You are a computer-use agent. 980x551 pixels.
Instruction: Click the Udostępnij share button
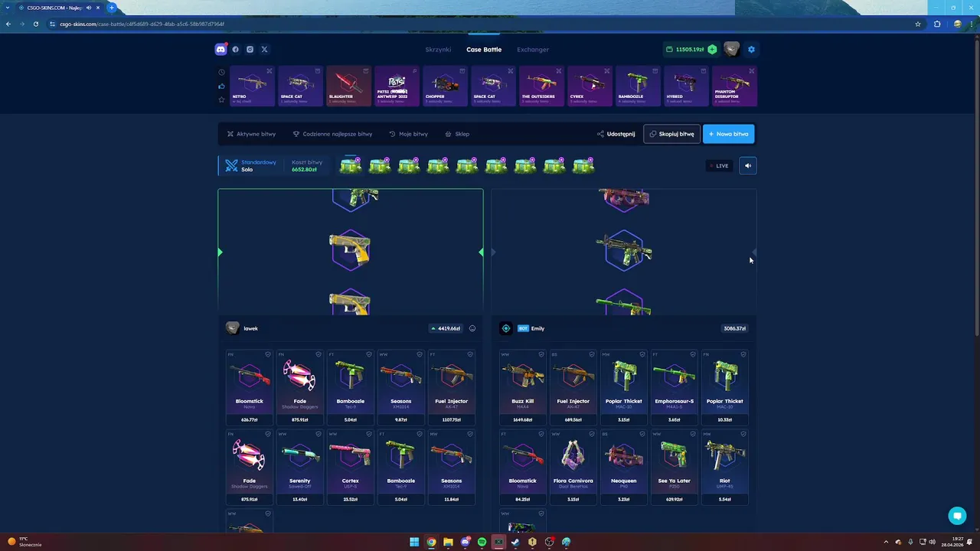coord(616,134)
